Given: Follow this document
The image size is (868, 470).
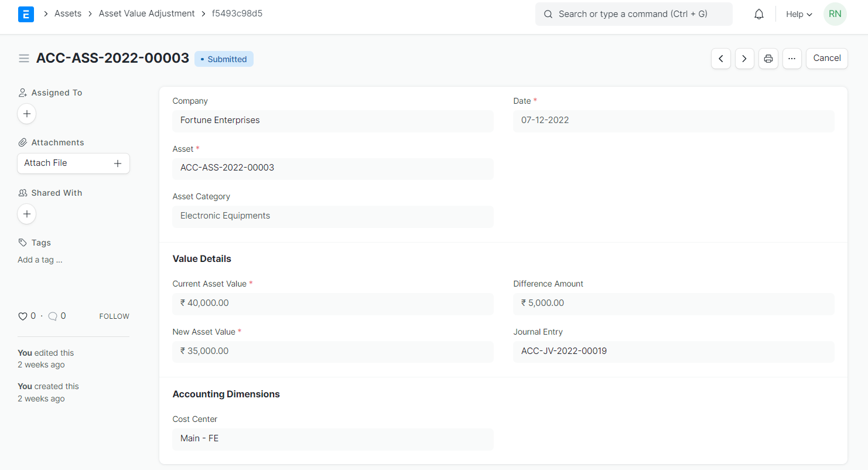Looking at the screenshot, I should click(114, 316).
